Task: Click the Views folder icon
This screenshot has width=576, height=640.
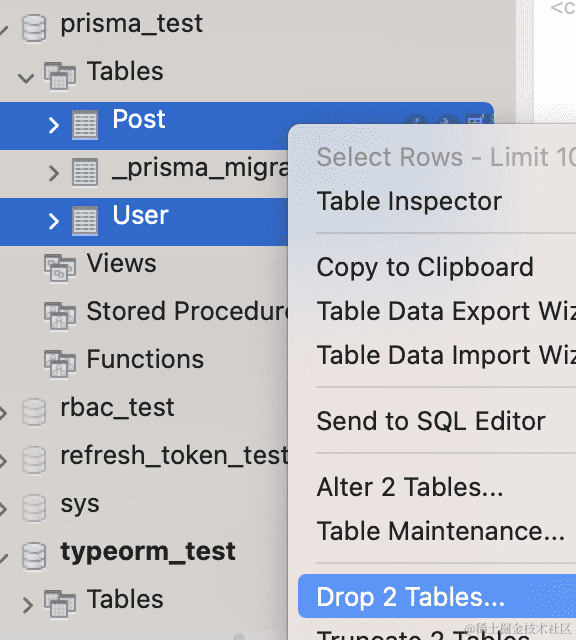Action: pyautogui.click(x=60, y=268)
